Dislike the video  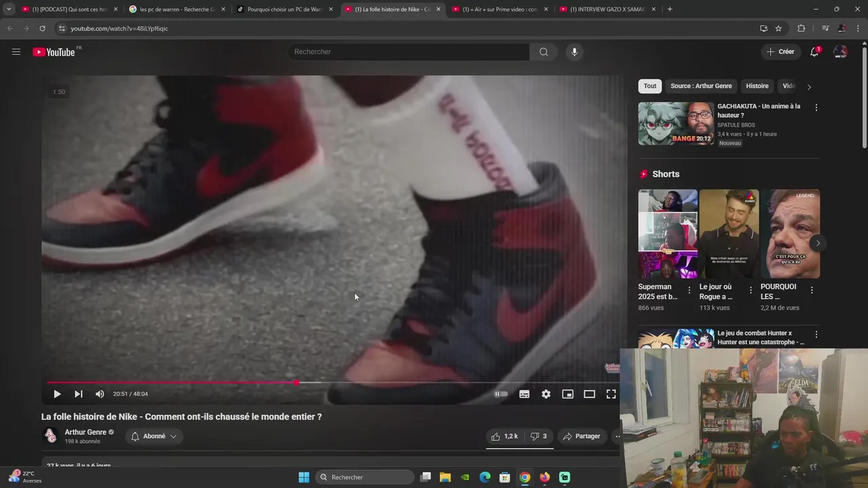[538, 436]
